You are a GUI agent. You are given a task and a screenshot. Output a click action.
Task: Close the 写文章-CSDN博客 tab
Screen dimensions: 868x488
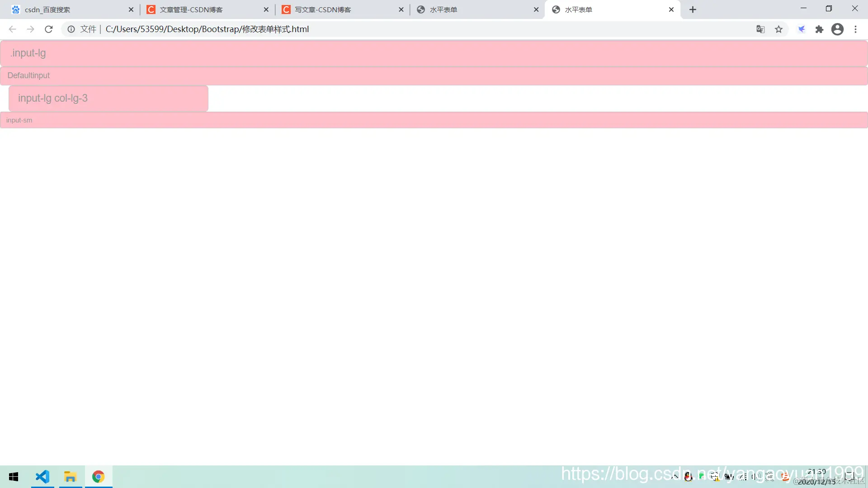point(401,9)
